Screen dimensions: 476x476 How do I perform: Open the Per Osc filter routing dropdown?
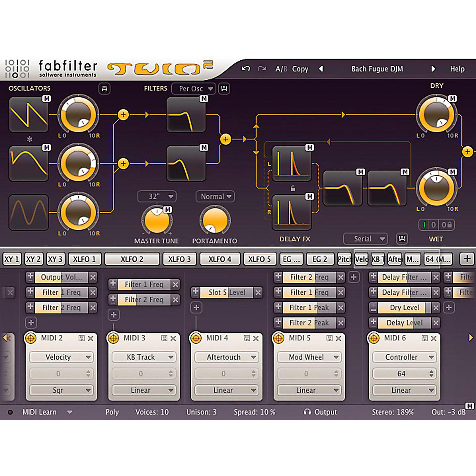[x=193, y=89]
